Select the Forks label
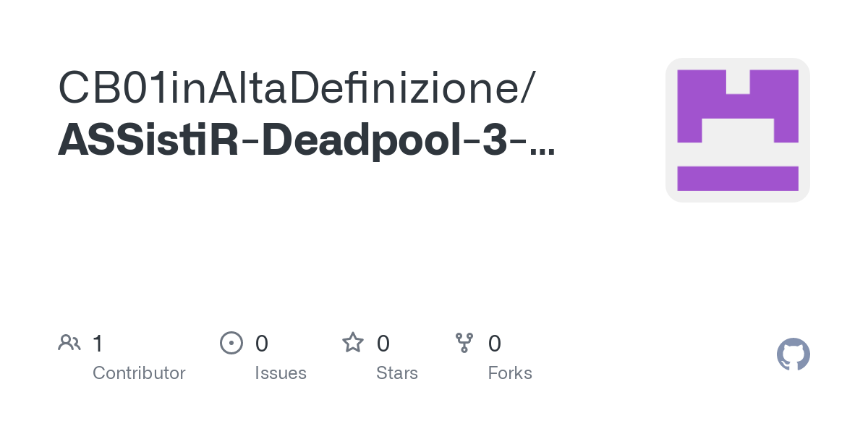 (510, 373)
